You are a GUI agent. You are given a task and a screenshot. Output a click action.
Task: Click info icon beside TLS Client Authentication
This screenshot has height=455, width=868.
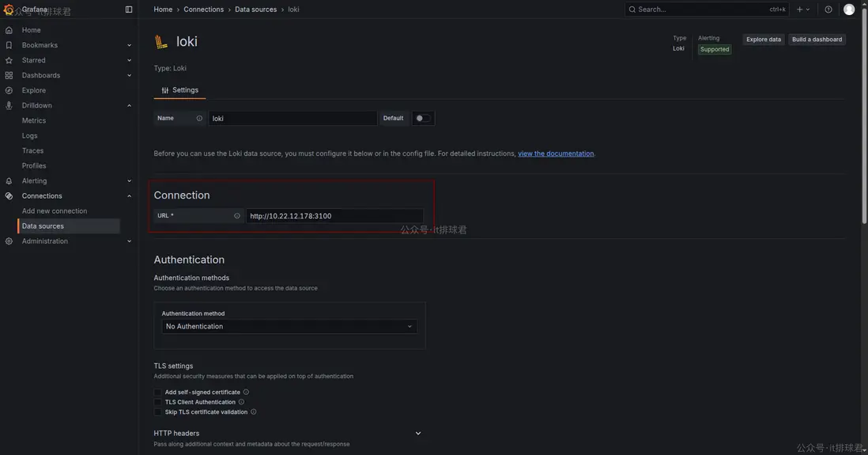[241, 402]
